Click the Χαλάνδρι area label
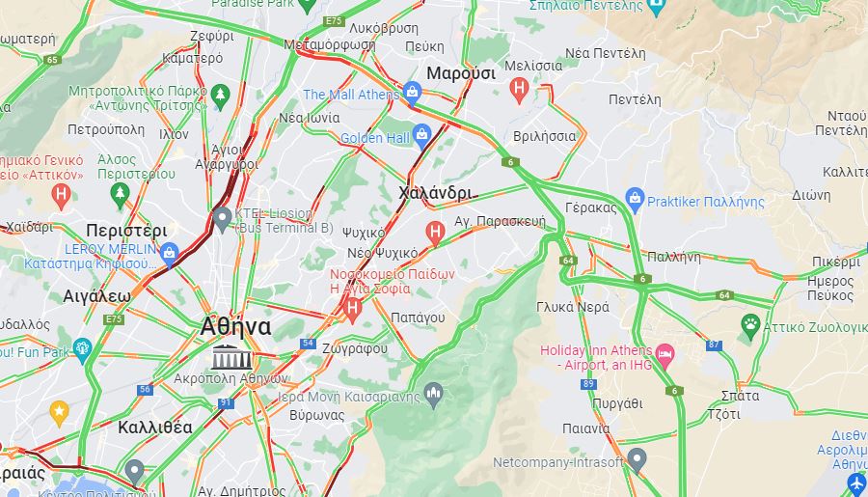This screenshot has height=497, width=868. [x=436, y=193]
